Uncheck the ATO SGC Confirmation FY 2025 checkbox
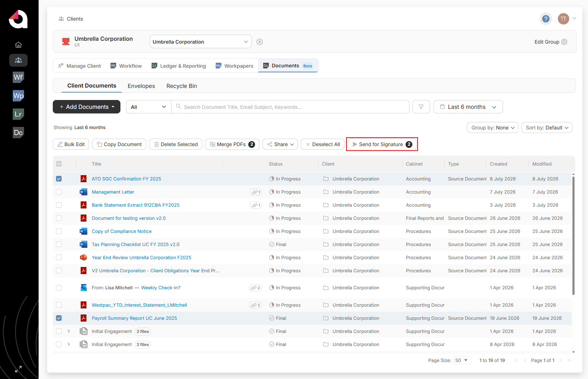 click(59, 179)
